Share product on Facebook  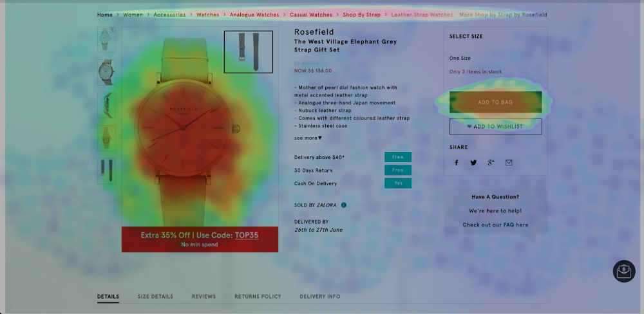457,163
